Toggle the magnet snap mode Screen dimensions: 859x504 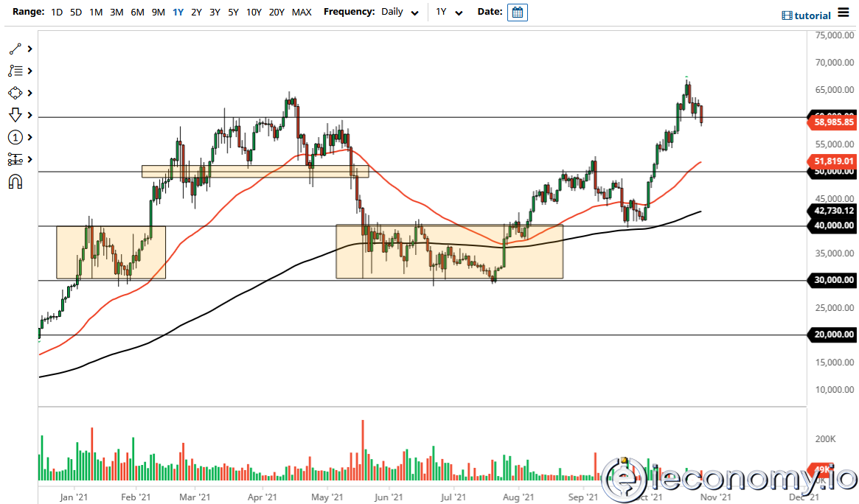[x=15, y=181]
